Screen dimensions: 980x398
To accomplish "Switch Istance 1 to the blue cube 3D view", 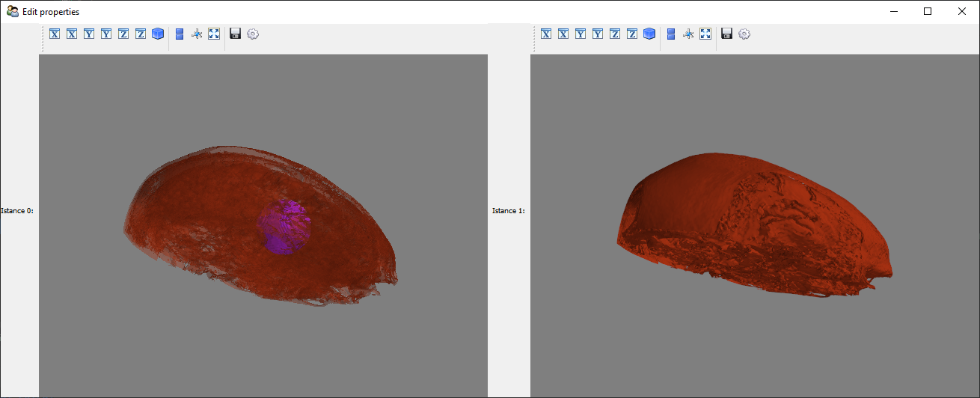I will click(649, 34).
